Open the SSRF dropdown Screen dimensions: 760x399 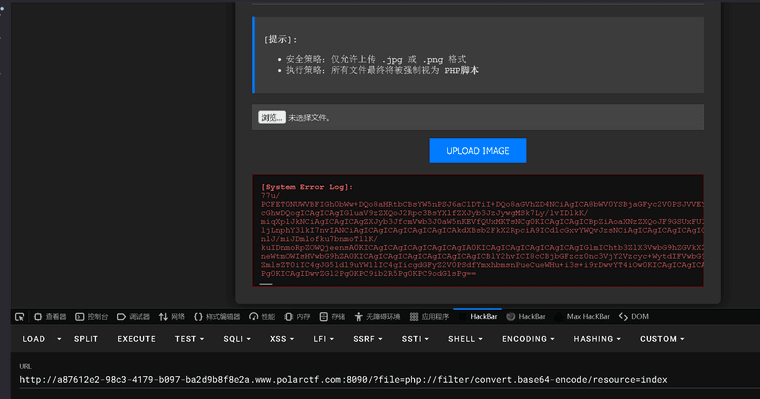click(367, 339)
